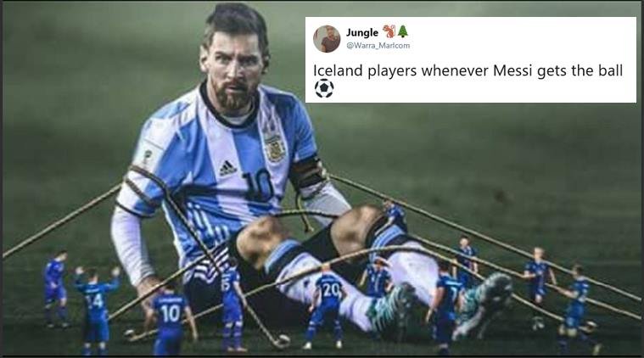This screenshot has height=358, width=644.
Task: Click the number 10 on Messi's shirt
Action: pyautogui.click(x=258, y=184)
